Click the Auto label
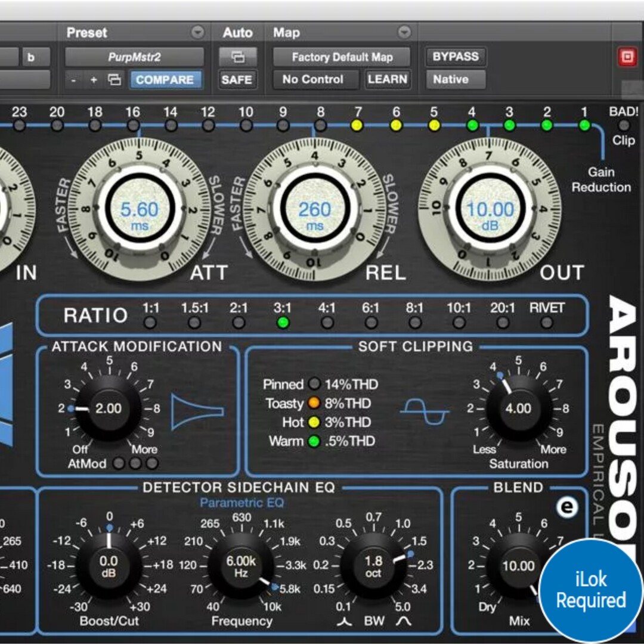Viewport: 644px width, 644px height. click(237, 32)
